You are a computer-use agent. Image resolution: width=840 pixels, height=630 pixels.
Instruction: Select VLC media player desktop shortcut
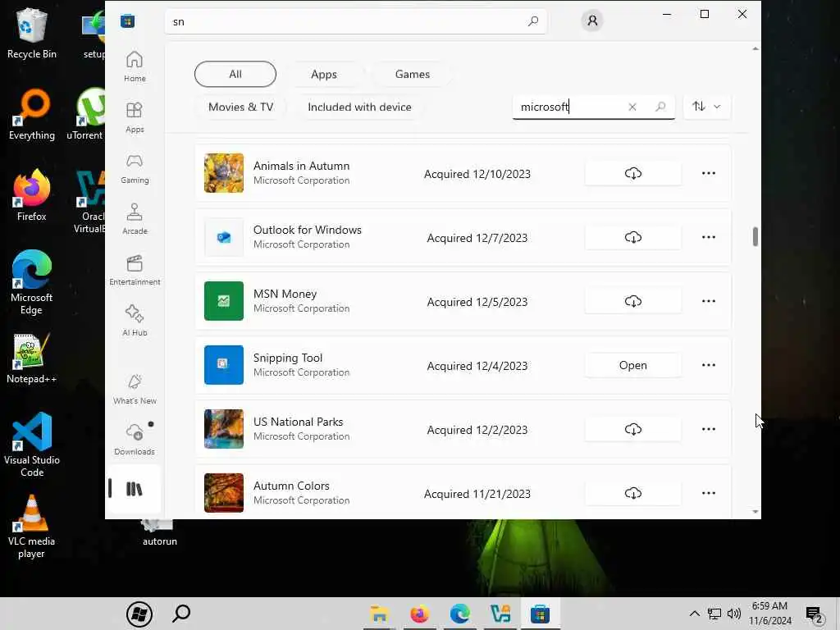coord(32,527)
